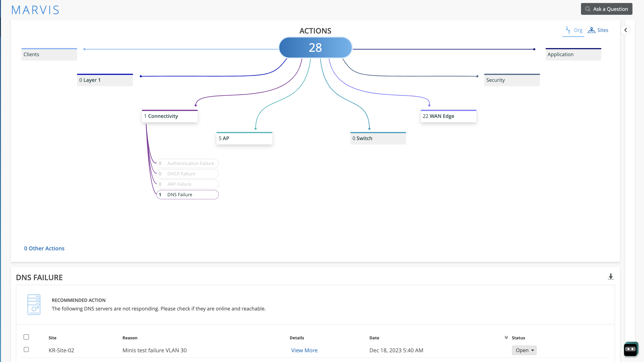This screenshot has height=362, width=644.
Task: Open the Open status dropdown
Action: 524,350
